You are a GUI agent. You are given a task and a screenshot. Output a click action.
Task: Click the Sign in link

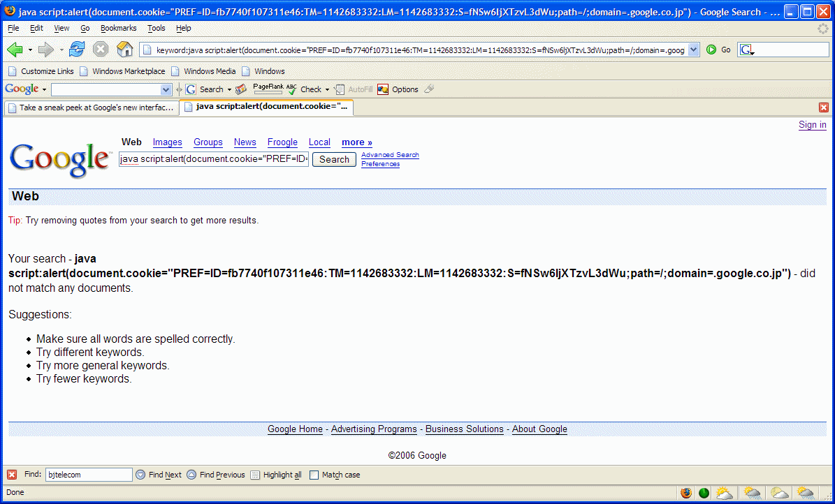pyautogui.click(x=812, y=124)
